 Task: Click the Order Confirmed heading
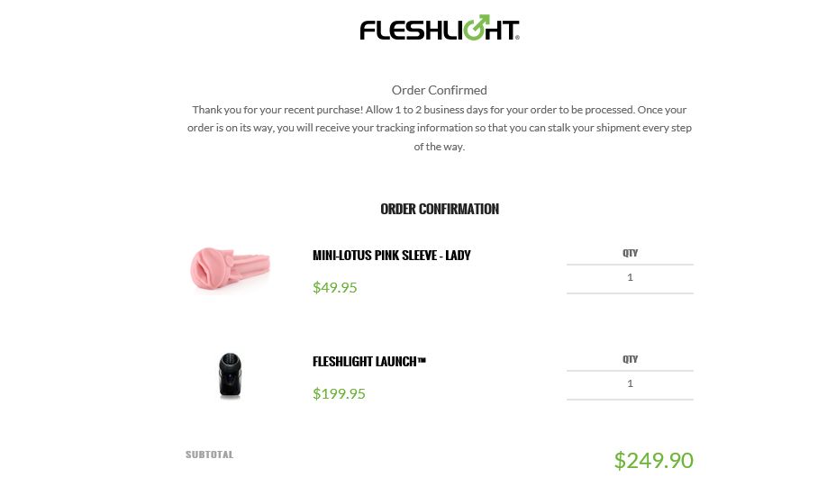coord(439,90)
